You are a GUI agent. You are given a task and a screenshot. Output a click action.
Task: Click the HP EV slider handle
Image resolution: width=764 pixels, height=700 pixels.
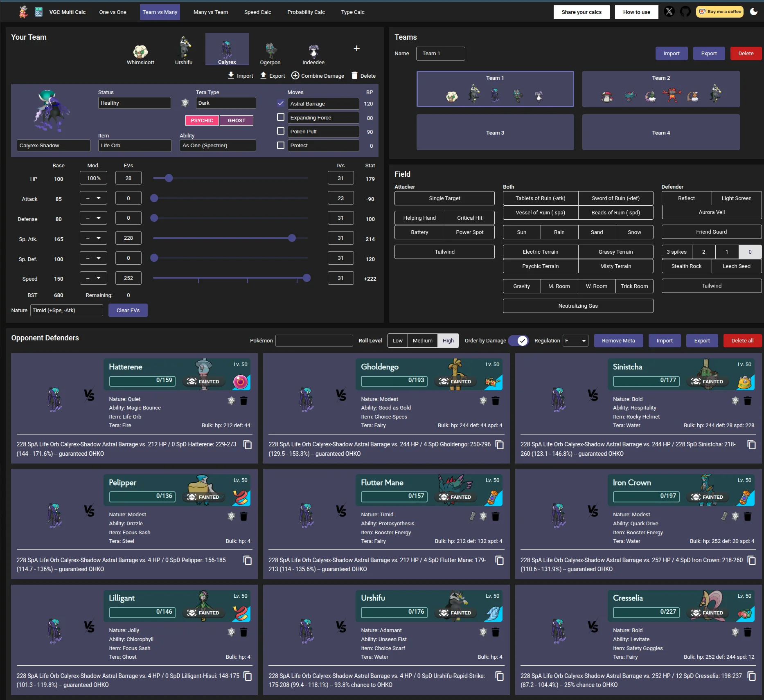pyautogui.click(x=169, y=178)
